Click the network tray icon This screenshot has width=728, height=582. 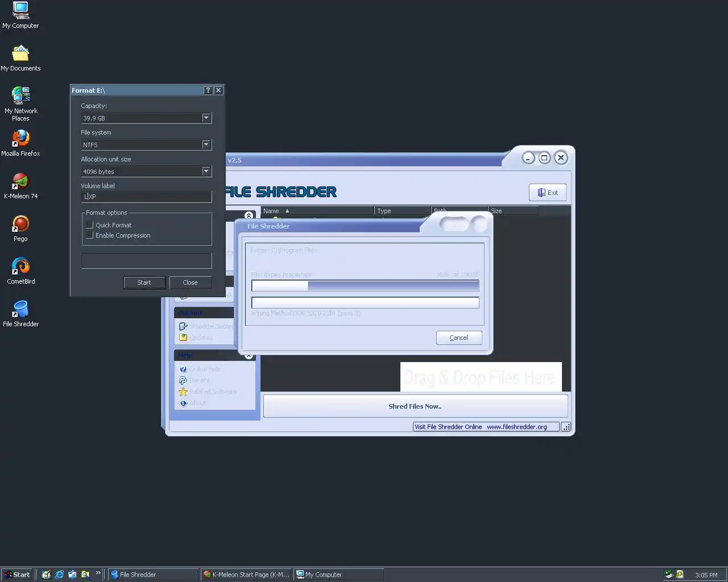669,575
